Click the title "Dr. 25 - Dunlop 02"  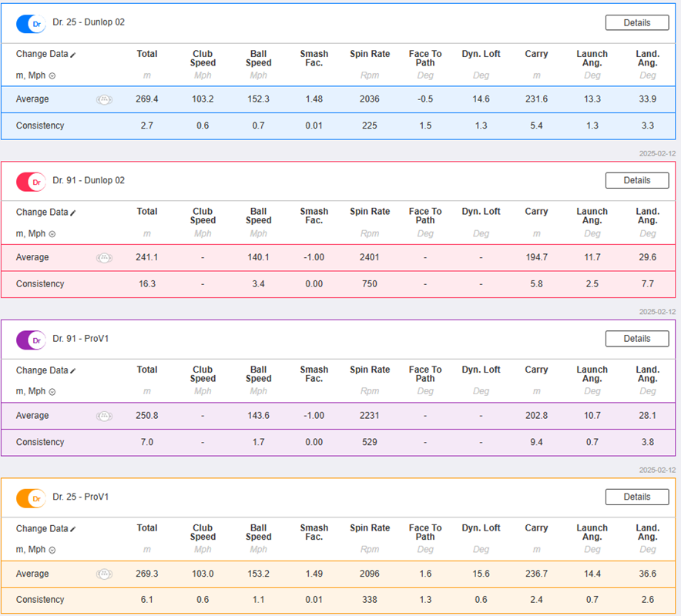click(x=89, y=22)
